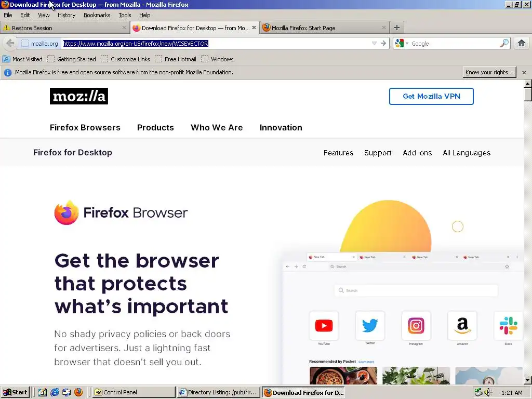Switch to the Directory Listing taskbar window

[219, 392]
